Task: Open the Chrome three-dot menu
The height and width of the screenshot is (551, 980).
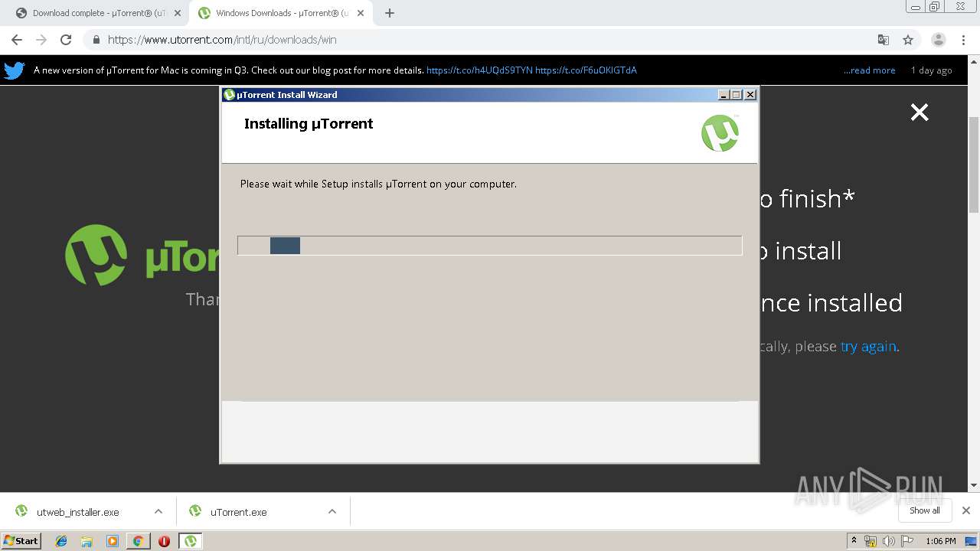Action: point(963,40)
